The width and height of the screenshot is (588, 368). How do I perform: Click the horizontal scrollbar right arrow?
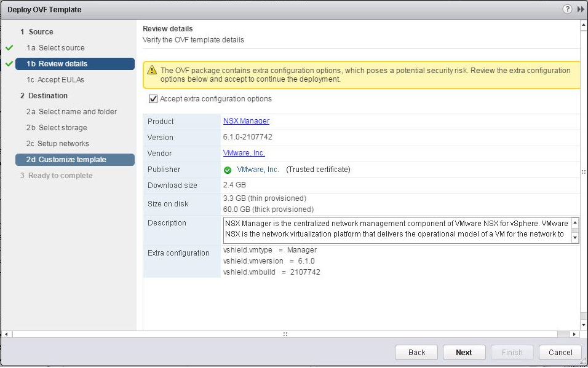pos(574,334)
